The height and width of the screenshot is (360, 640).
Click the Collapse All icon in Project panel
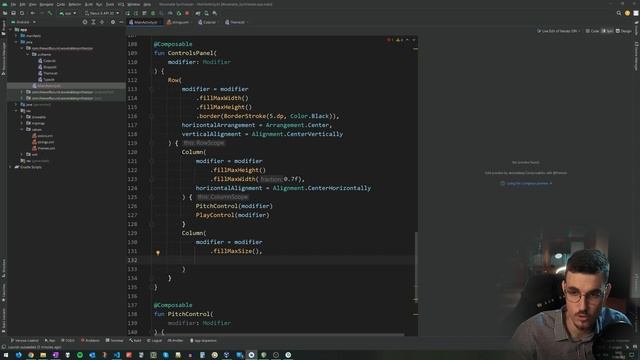coord(102,22)
